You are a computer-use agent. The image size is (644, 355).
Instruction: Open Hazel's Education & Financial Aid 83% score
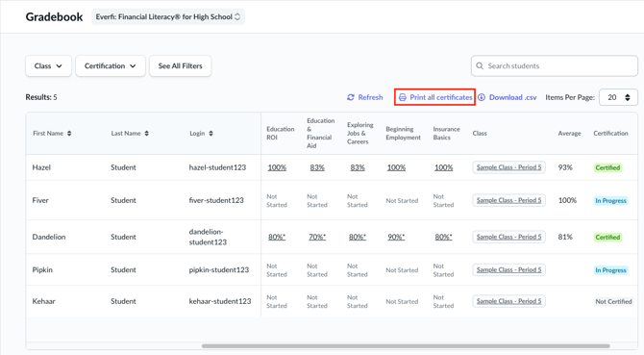click(317, 167)
